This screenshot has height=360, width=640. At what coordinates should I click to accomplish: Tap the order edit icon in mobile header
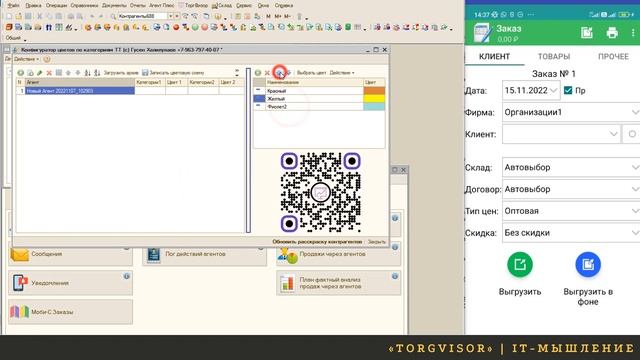(587, 33)
